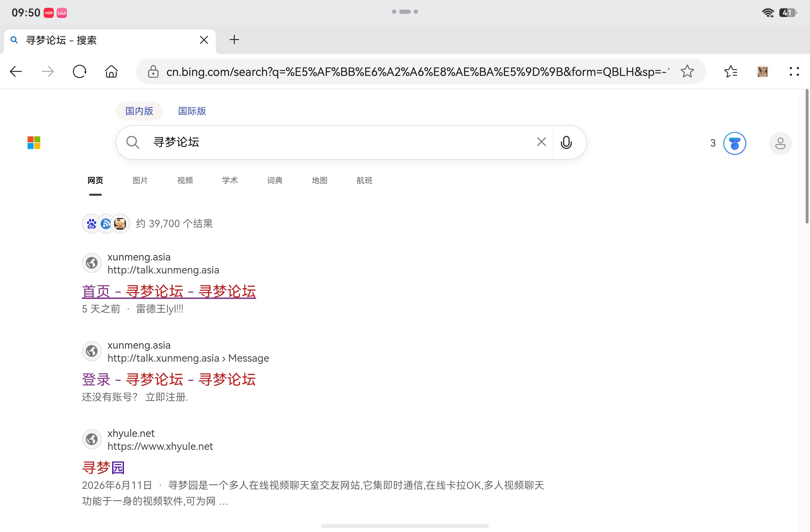The image size is (810, 532).
Task: Select the 词典 results tab
Action: 275,180
